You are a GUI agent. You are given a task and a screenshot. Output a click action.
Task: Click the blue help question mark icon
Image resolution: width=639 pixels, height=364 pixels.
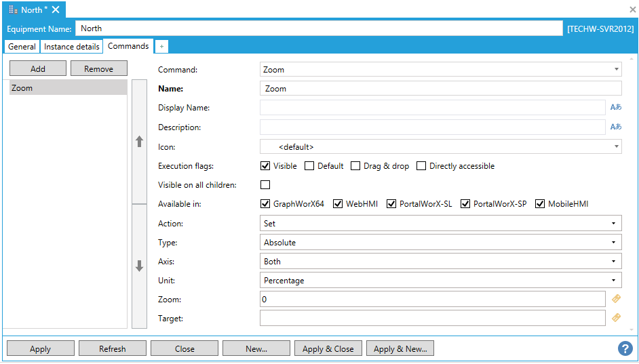(625, 348)
